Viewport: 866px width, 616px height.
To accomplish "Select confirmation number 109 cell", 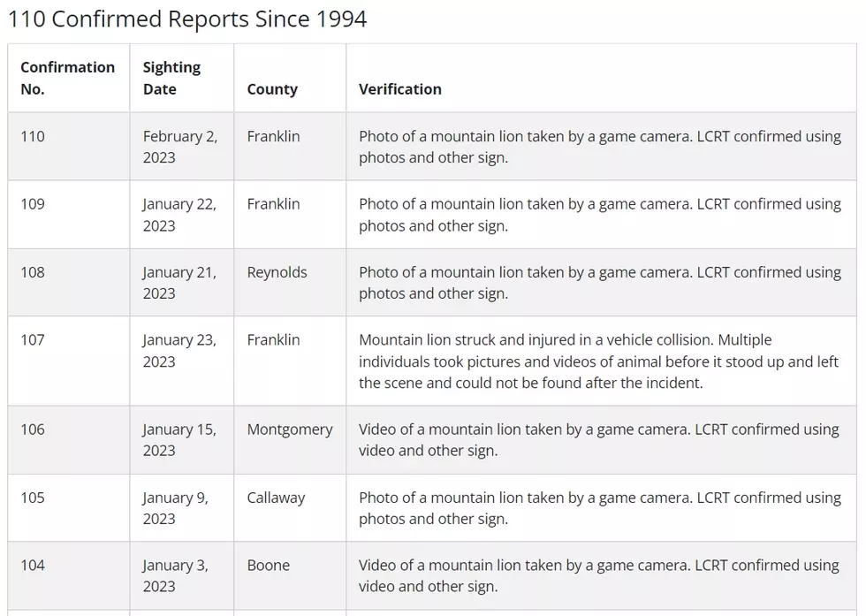I will point(69,215).
